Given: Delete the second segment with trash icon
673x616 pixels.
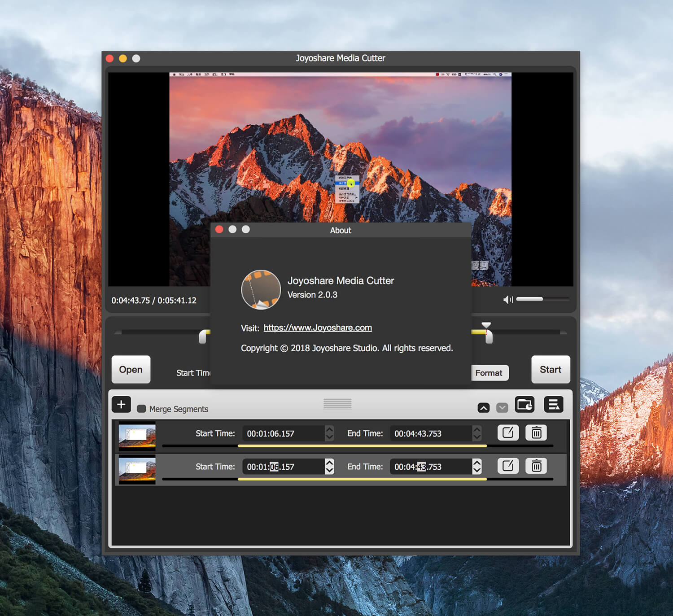Looking at the screenshot, I should [x=536, y=466].
